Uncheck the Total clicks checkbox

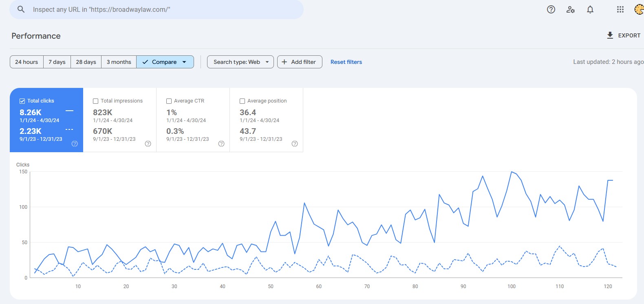pyautogui.click(x=22, y=101)
